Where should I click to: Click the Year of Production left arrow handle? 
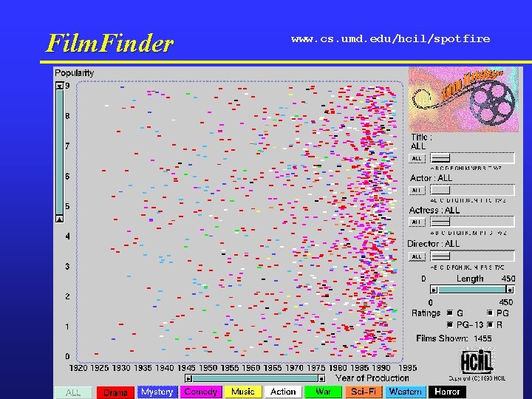(189, 378)
